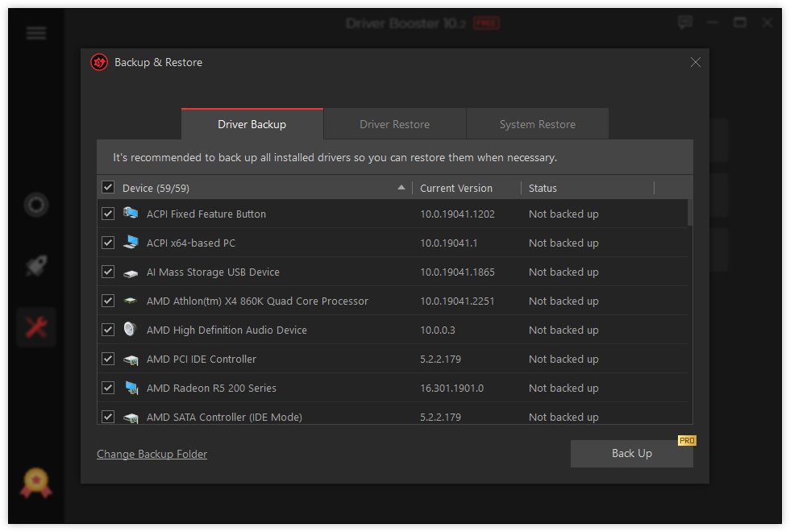Image resolution: width=790 pixels, height=532 pixels.
Task: Close the Backup & Restore dialog
Action: click(695, 62)
